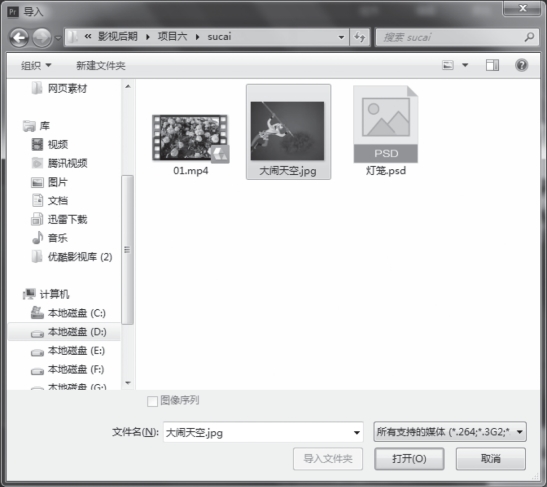
Task: Open the 所有支持的媒体 file type dropdown
Action: pos(450,432)
